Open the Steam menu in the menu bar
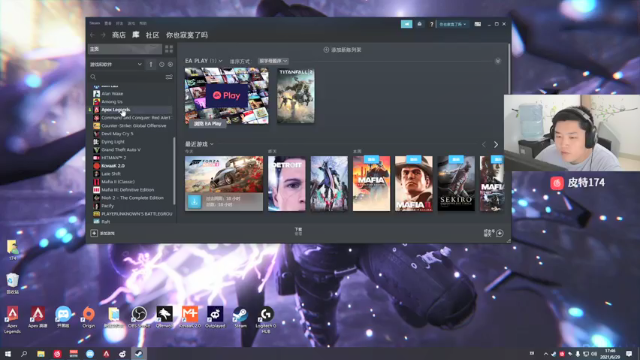This screenshot has width=640, height=360. point(95,23)
